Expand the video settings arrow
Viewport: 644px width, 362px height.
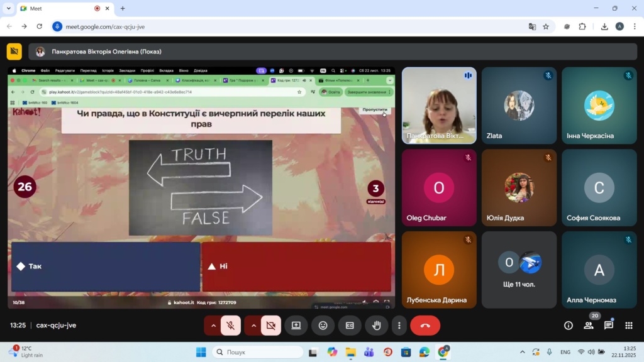pyautogui.click(x=253, y=326)
